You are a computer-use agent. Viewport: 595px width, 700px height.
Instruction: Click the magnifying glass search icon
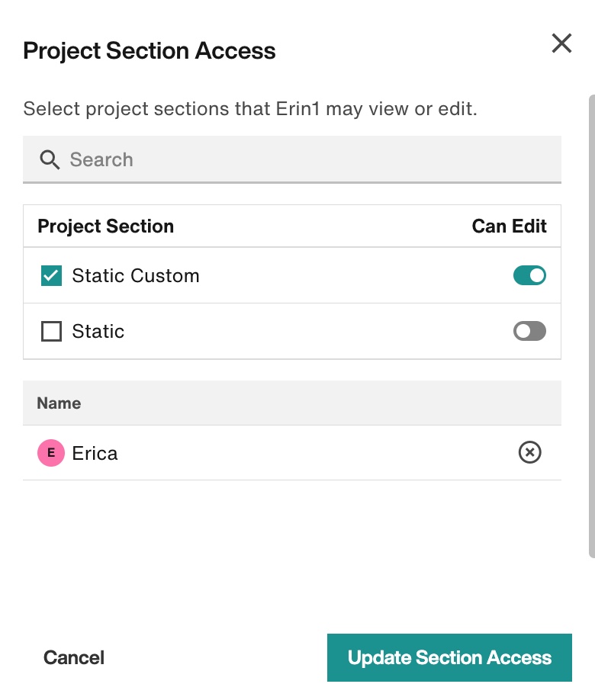pos(50,159)
